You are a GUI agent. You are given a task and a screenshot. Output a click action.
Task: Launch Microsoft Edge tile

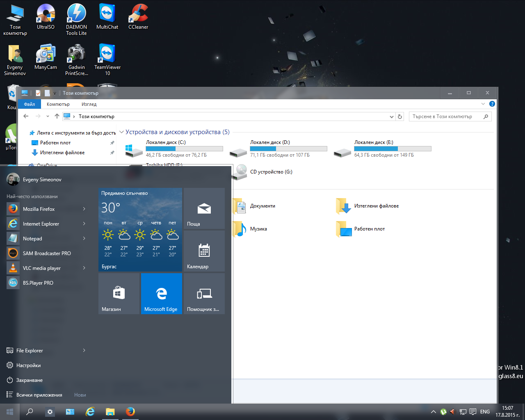162,294
